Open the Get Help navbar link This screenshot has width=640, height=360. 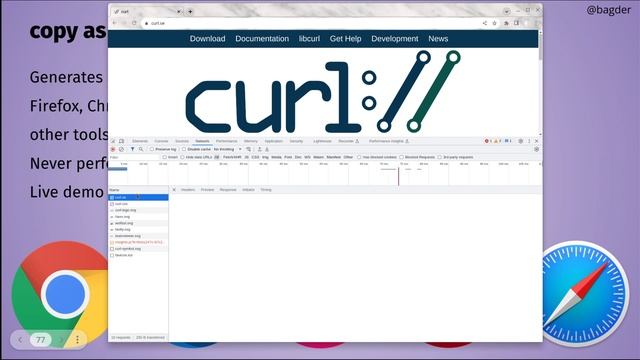[345, 39]
